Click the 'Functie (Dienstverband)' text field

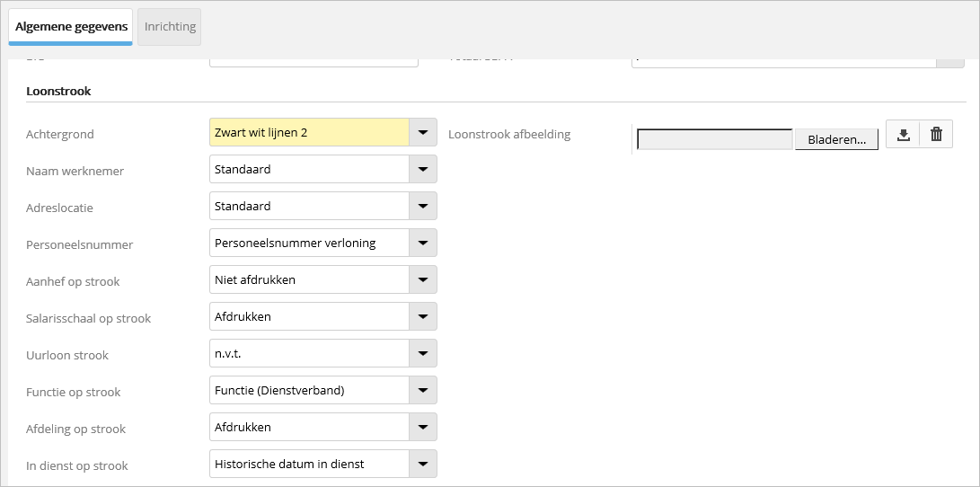(x=309, y=391)
